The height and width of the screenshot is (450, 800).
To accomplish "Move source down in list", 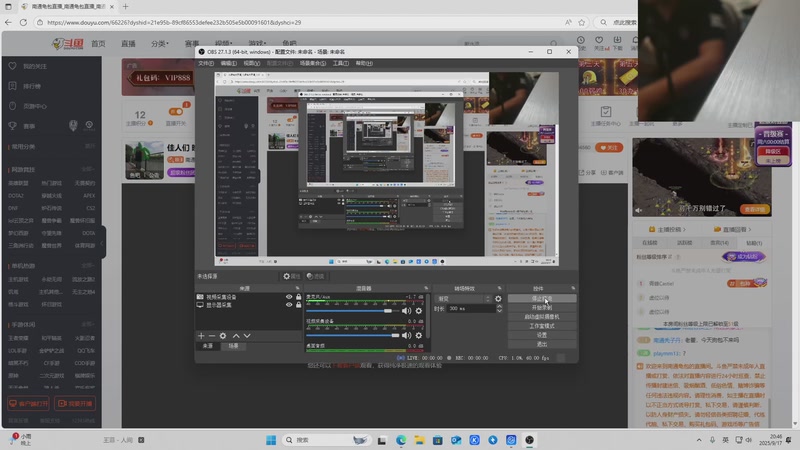I will (x=247, y=336).
